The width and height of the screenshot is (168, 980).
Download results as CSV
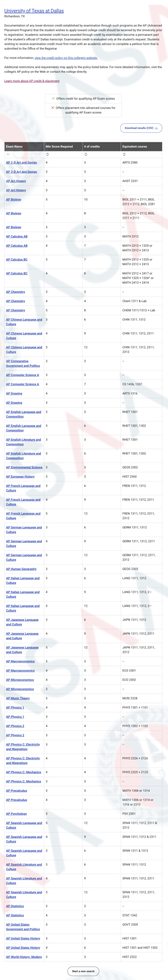(141, 128)
